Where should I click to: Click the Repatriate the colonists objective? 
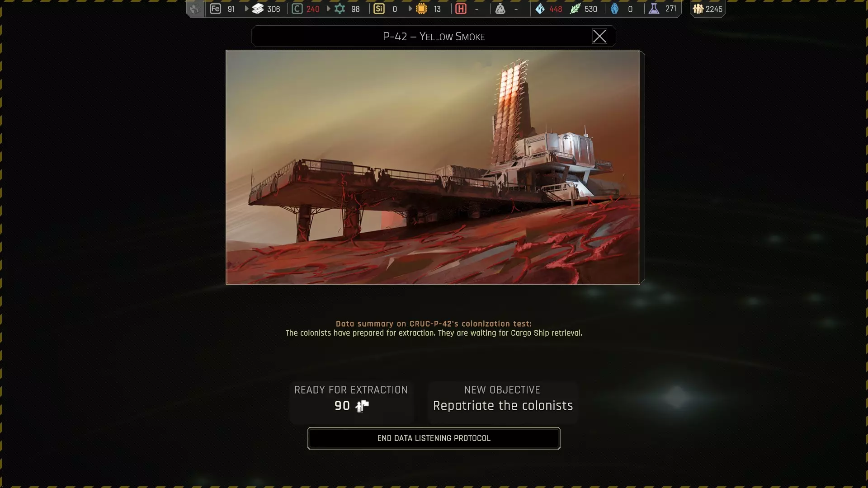503,406
